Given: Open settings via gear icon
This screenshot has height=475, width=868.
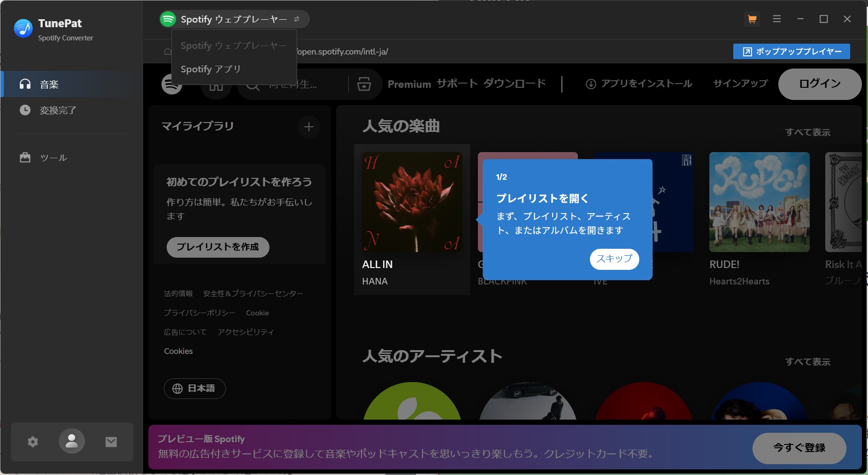Looking at the screenshot, I should (33, 442).
